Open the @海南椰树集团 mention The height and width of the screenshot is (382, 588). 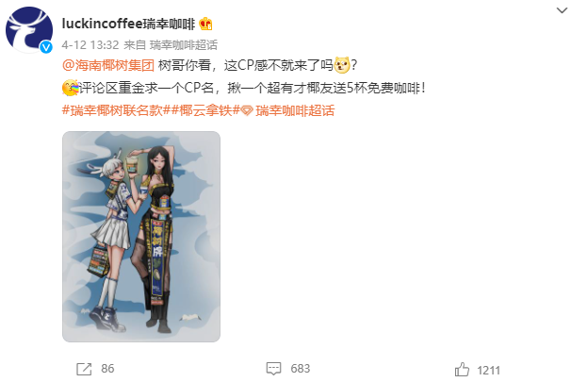108,65
